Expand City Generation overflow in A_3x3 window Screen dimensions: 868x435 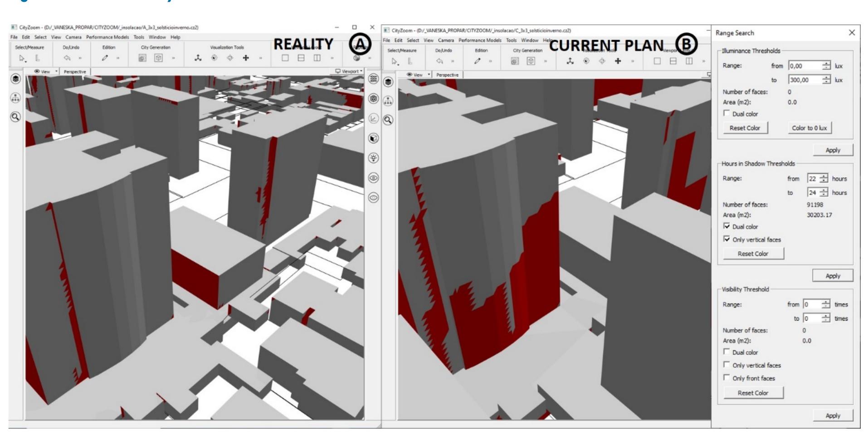pyautogui.click(x=173, y=58)
